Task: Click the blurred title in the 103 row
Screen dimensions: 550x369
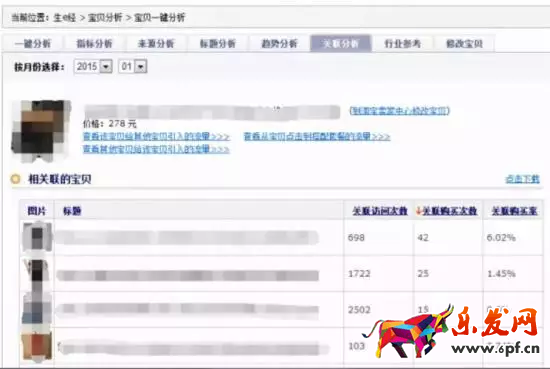Action: (193, 348)
